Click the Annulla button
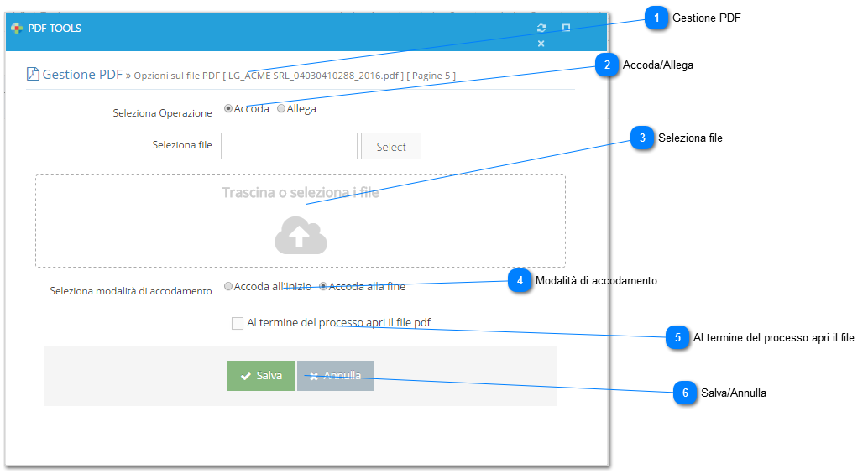Screen dimensions: 868x474 (x=336, y=376)
